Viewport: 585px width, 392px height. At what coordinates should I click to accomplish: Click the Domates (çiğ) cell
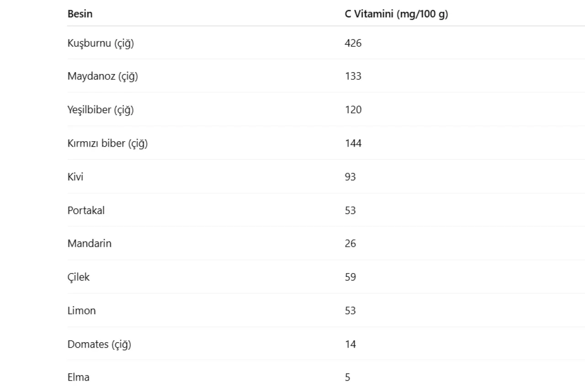click(x=99, y=344)
